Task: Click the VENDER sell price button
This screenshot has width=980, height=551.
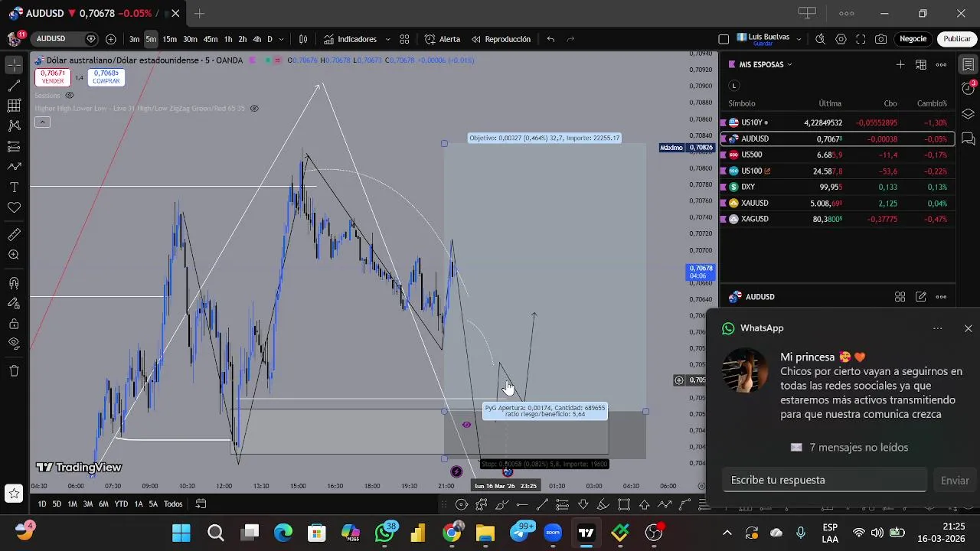Action: click(x=53, y=77)
